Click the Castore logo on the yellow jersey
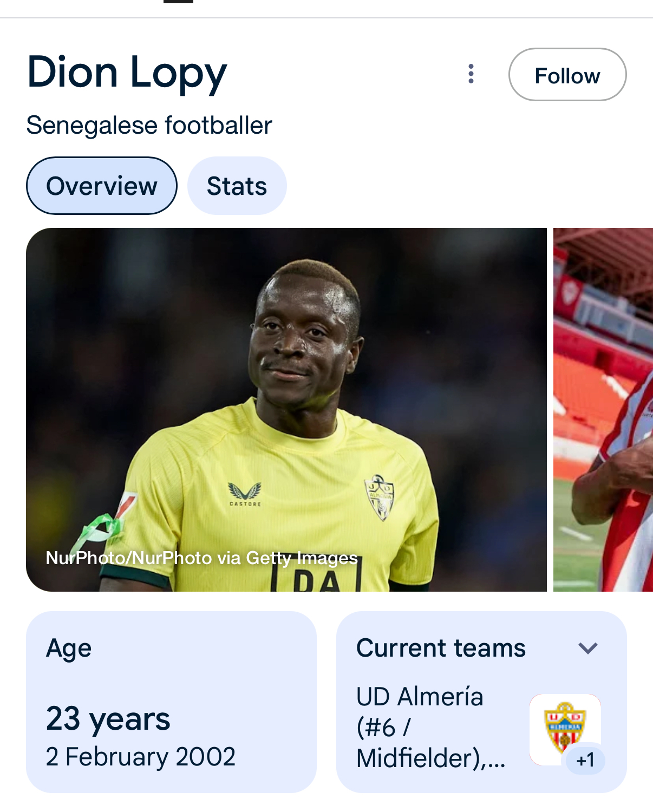The width and height of the screenshot is (653, 812). point(245,494)
